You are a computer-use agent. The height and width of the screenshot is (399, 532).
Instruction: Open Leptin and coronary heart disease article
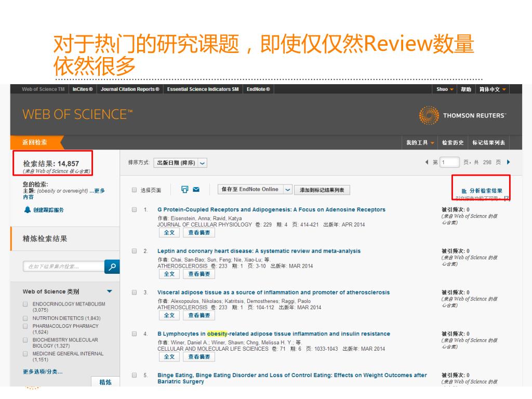coord(259,251)
